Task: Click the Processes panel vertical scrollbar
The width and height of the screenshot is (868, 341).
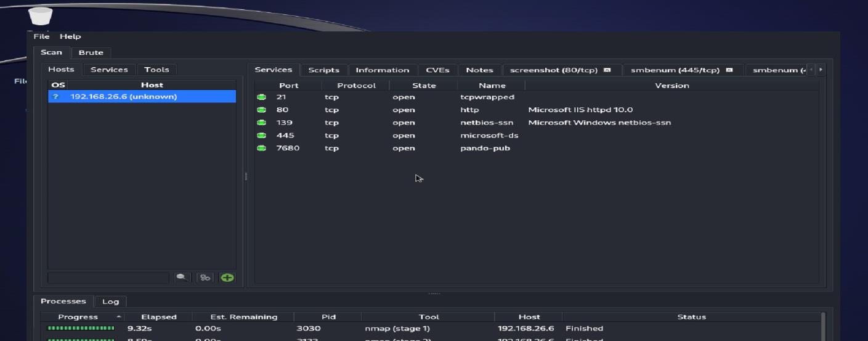Action: [824, 326]
